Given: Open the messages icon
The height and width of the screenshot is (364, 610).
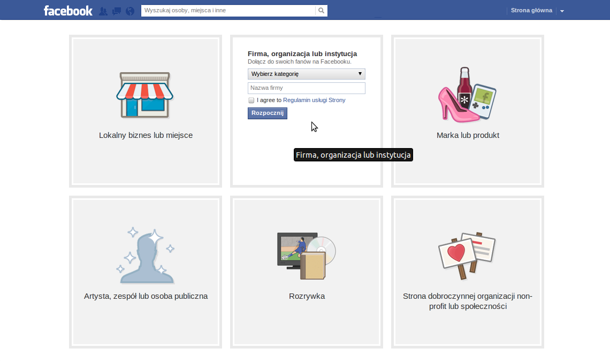Looking at the screenshot, I should coord(116,11).
